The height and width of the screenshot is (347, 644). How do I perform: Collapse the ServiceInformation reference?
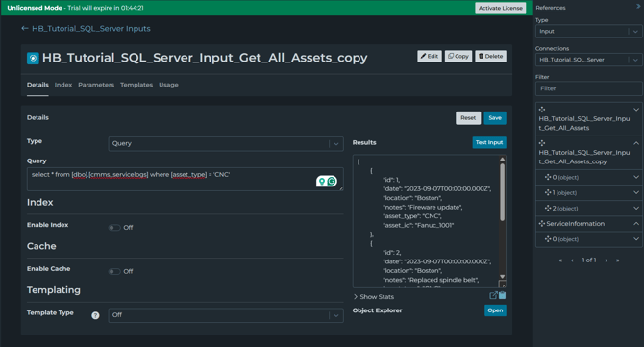pos(636,223)
